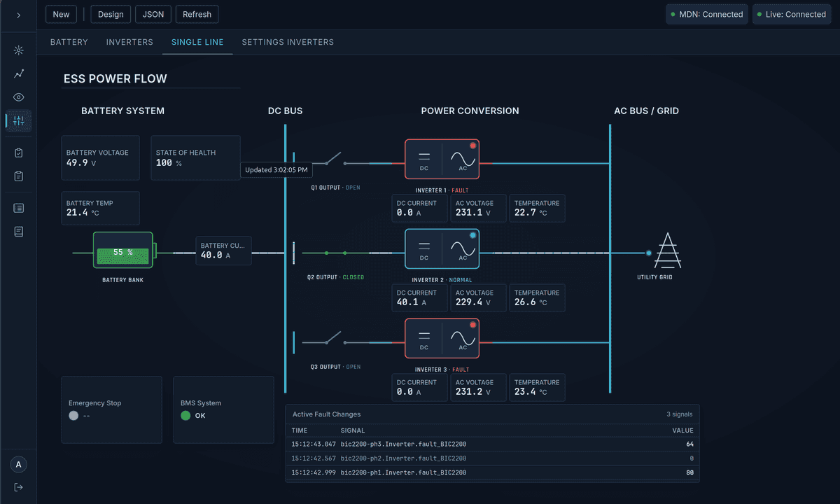Switch to the Battery tab

coord(69,42)
